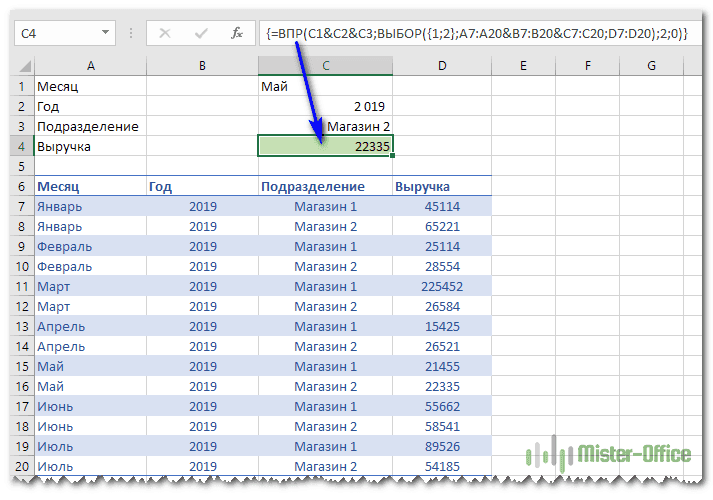Click cell D11 with value 225452
Image resolution: width=713 pixels, height=500 pixels.
pyautogui.click(x=441, y=287)
